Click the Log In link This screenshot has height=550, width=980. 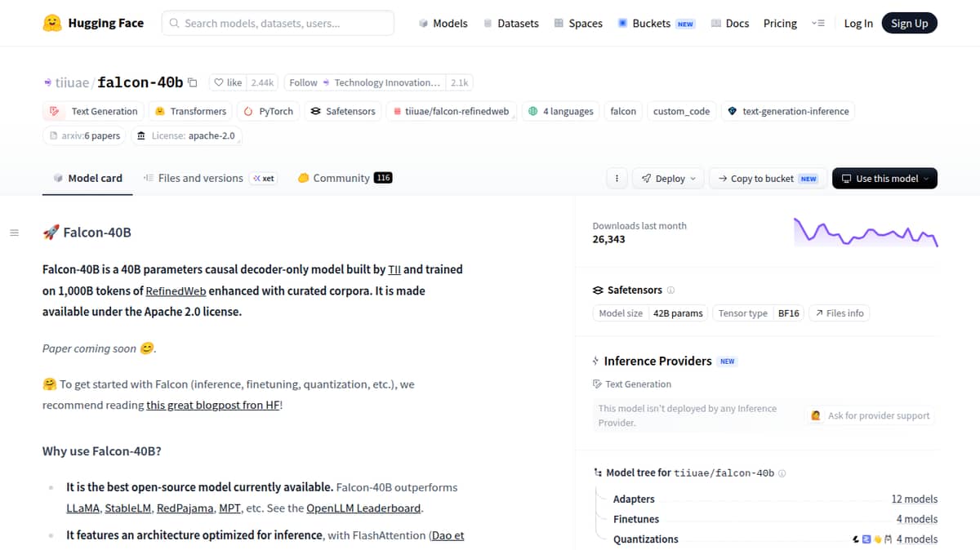pyautogui.click(x=858, y=24)
